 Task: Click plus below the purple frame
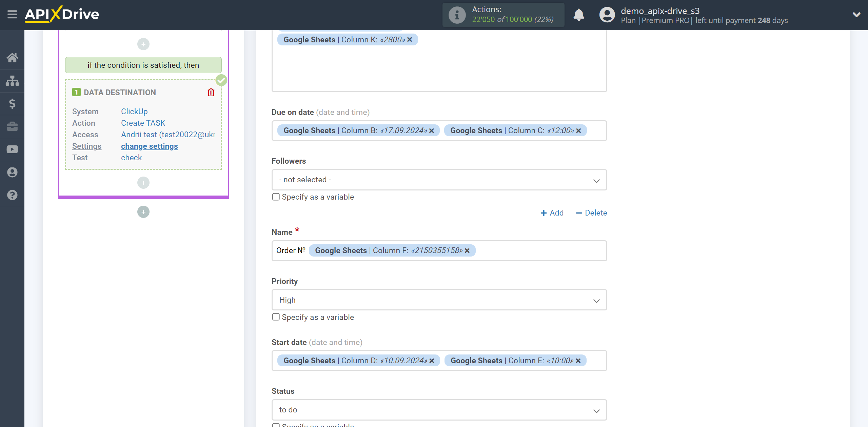coord(143,212)
